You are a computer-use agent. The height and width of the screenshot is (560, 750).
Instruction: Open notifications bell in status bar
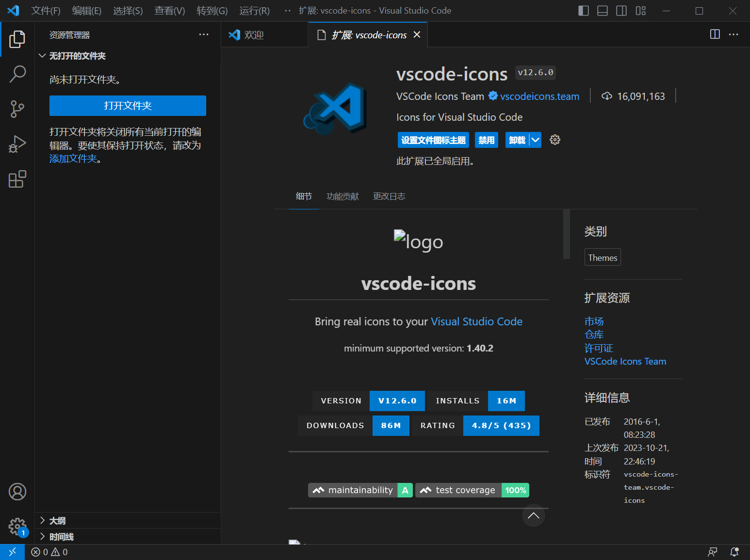click(734, 552)
